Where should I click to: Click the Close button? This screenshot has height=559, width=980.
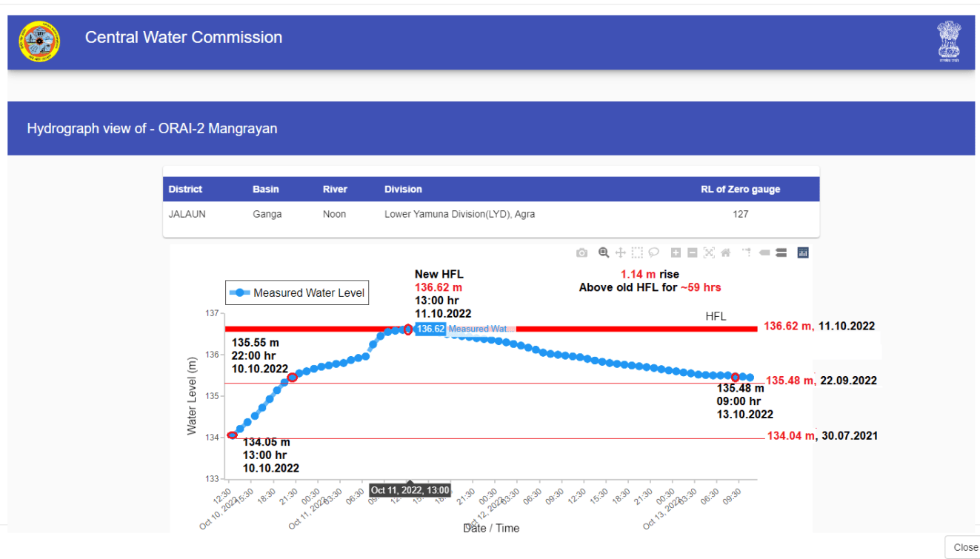coord(964,547)
